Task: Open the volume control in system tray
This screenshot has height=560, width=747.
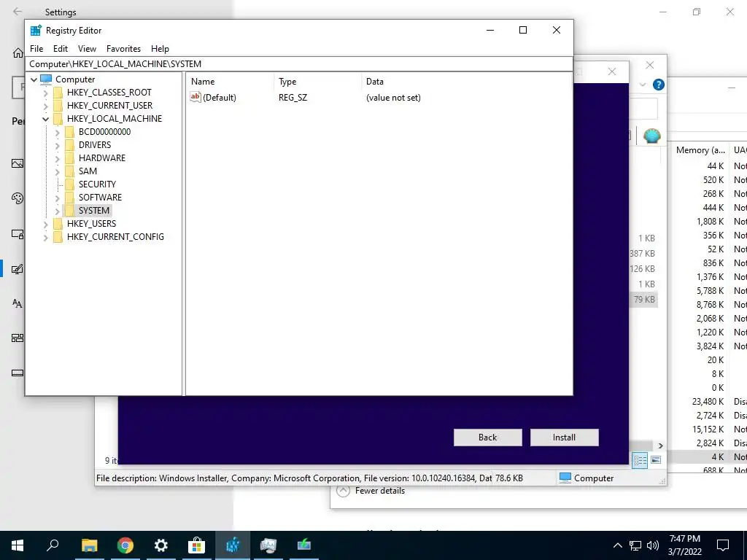Action: (x=653, y=545)
